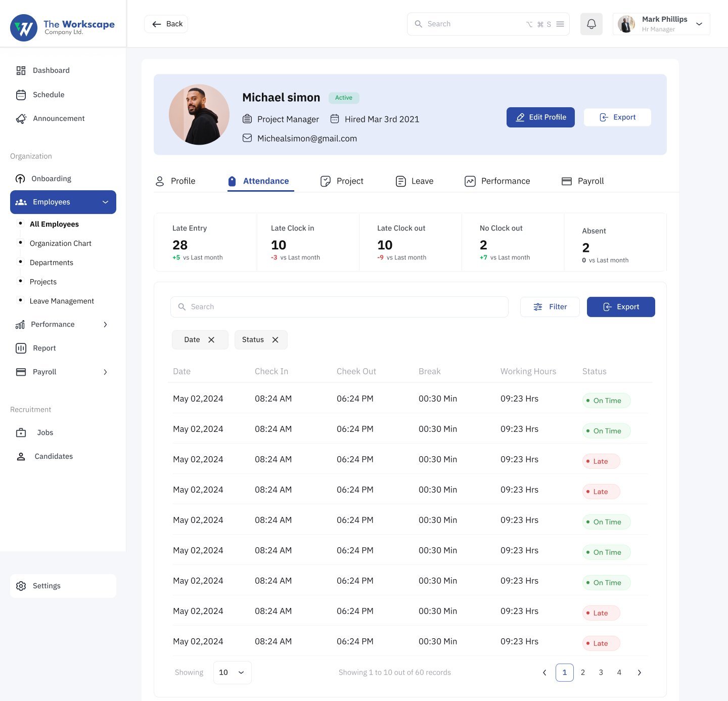This screenshot has width=728, height=701.
Task: Go to page 4 in pagination
Action: (619, 672)
